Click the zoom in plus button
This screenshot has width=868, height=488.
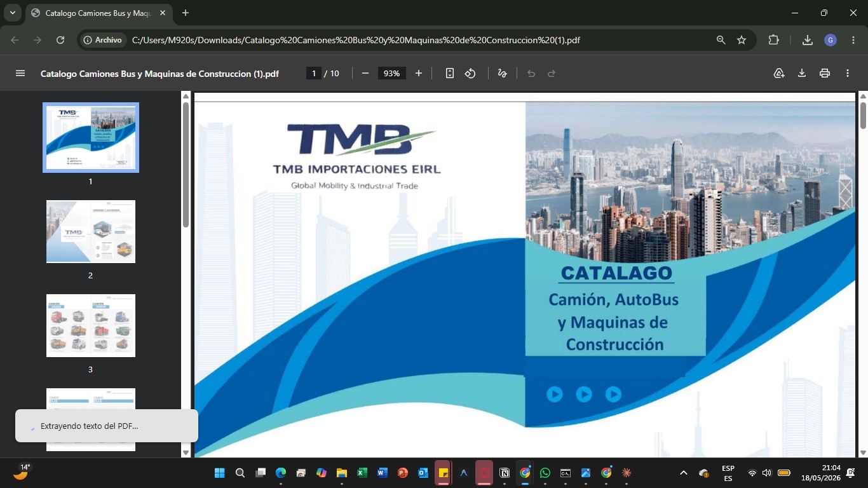418,73
